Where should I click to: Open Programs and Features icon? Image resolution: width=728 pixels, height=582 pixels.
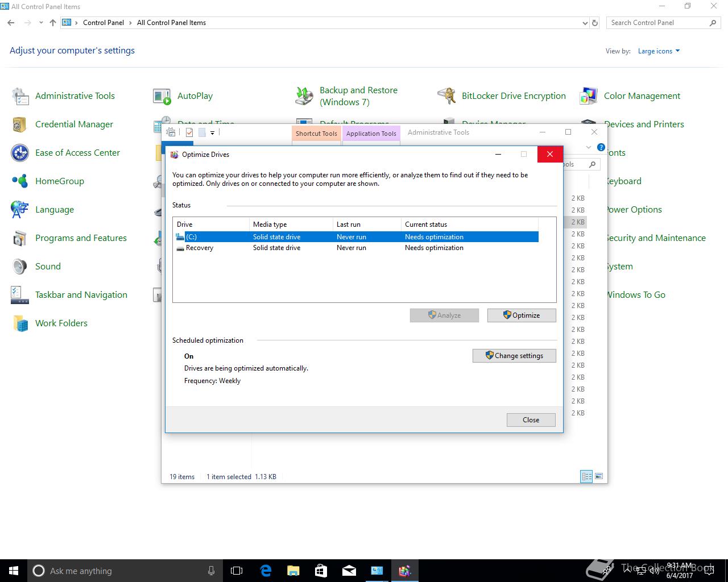(x=20, y=238)
